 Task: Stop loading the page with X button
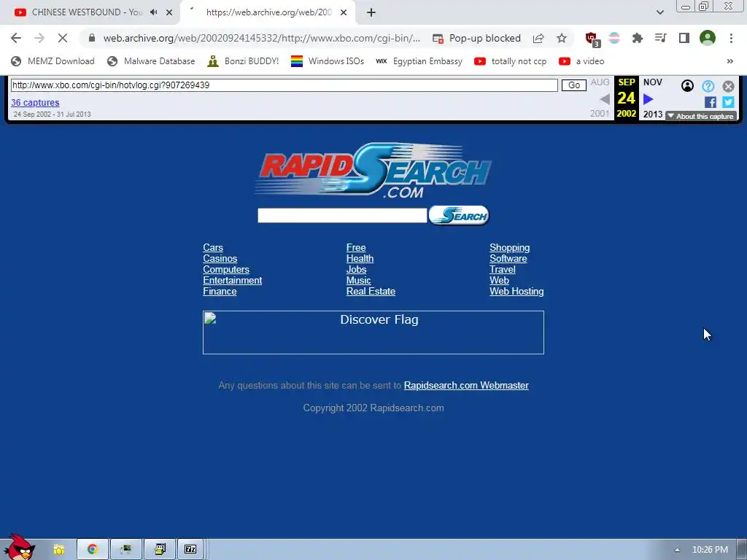pyautogui.click(x=63, y=38)
